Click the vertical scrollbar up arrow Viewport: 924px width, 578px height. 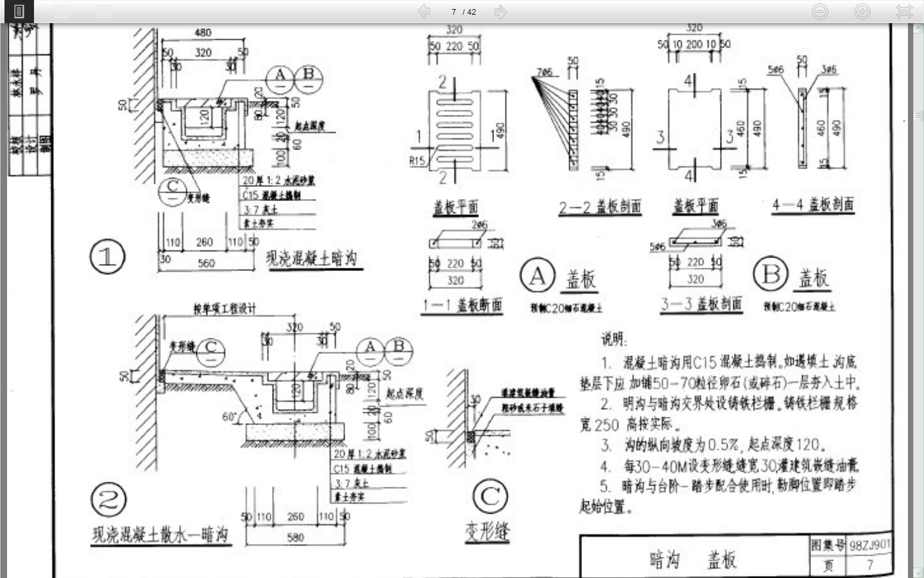pos(918,29)
